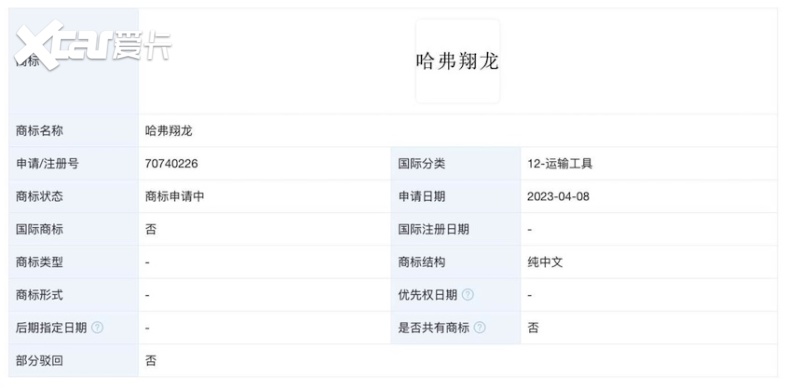
Task: Select the application date 2023-04-08
Action: pyautogui.click(x=558, y=197)
